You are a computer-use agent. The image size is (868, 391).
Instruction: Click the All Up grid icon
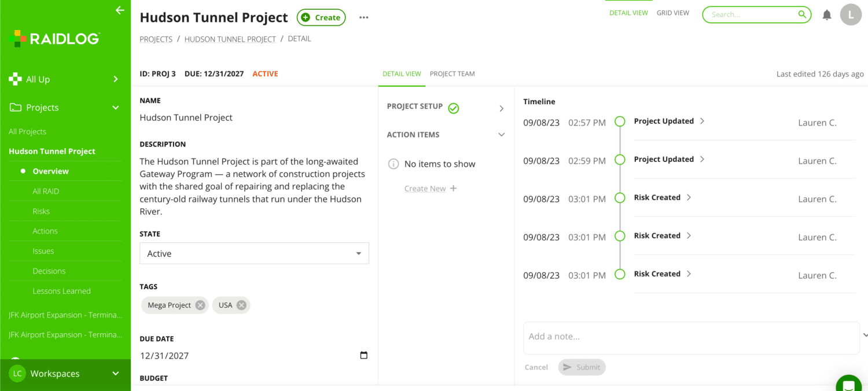coord(15,79)
